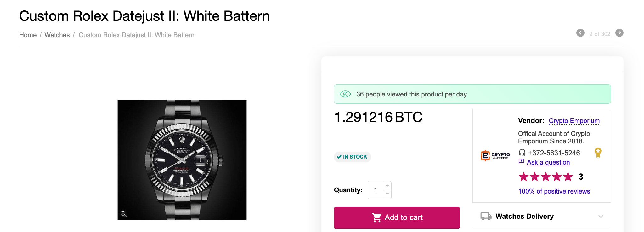Open the Watches category from breadcrumb
The width and height of the screenshot is (644, 232).
tap(57, 35)
